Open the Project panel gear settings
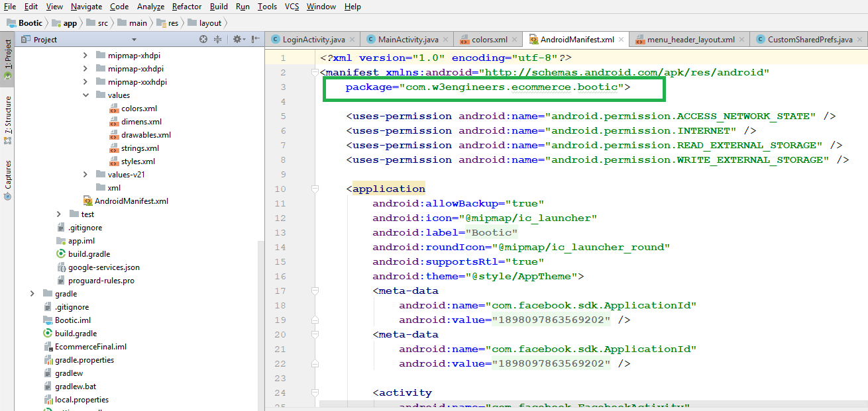The image size is (868, 411). tap(237, 40)
